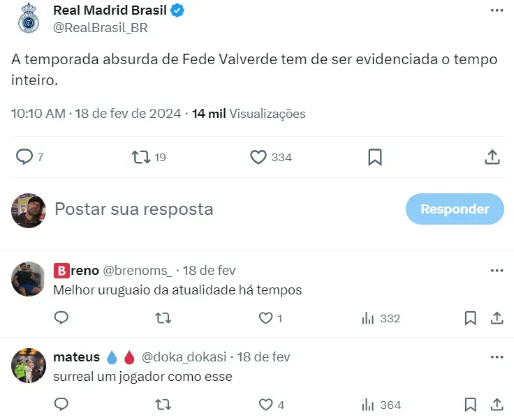Reply to the main Real Madrid Brasil tweet
This screenshot has height=420, width=514.
coord(24,157)
